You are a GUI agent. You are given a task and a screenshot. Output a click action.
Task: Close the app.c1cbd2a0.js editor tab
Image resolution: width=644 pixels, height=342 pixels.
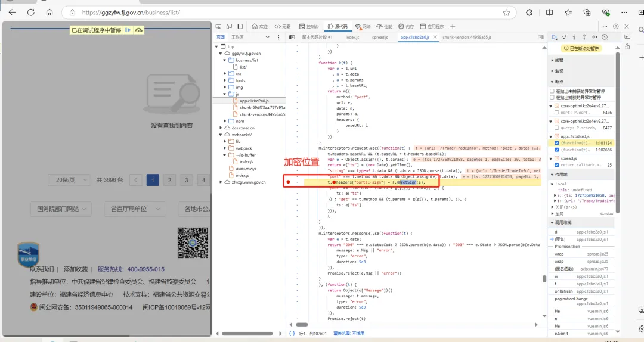click(435, 37)
